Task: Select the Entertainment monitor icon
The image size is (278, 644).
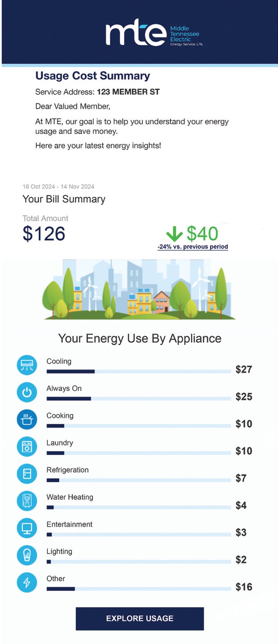Action: (27, 528)
